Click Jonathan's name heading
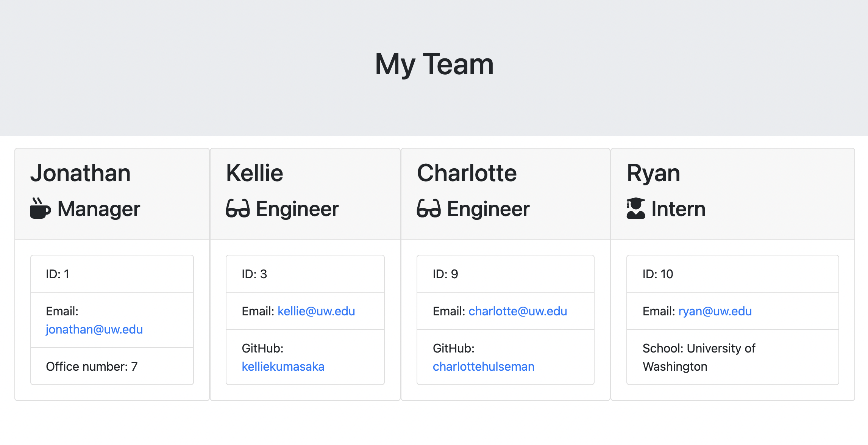Screen dimensions: 868x445 point(81,173)
